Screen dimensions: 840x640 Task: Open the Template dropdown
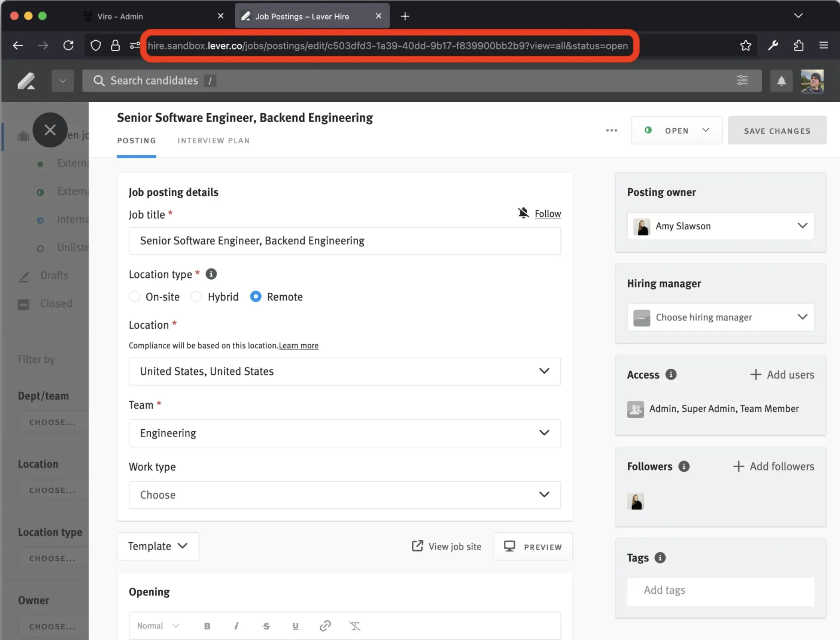pos(158,546)
